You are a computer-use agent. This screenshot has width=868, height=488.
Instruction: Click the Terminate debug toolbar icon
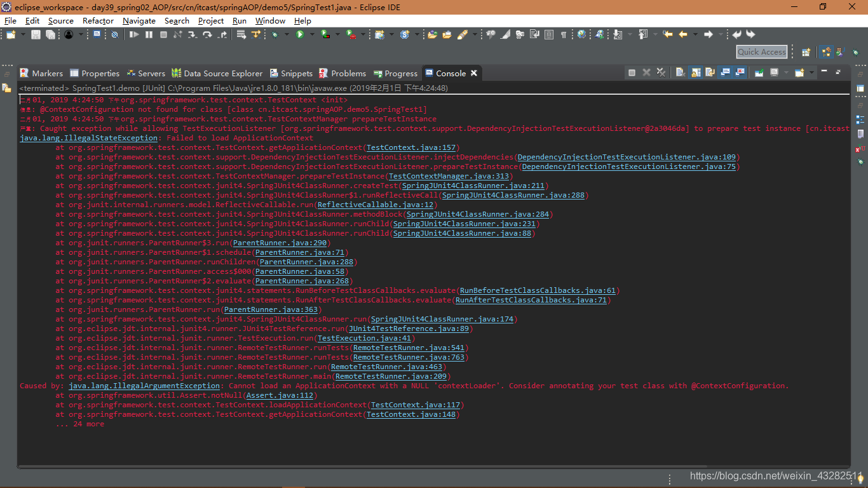[163, 34]
